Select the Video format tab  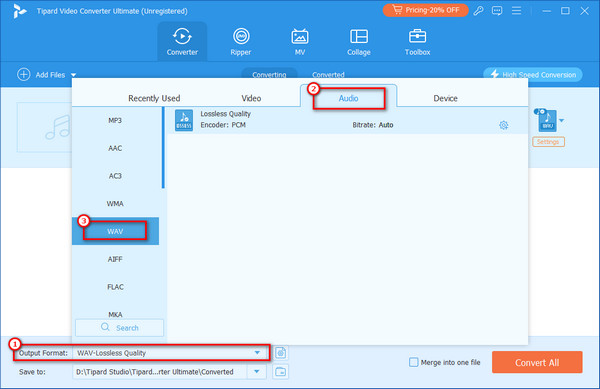(x=251, y=98)
